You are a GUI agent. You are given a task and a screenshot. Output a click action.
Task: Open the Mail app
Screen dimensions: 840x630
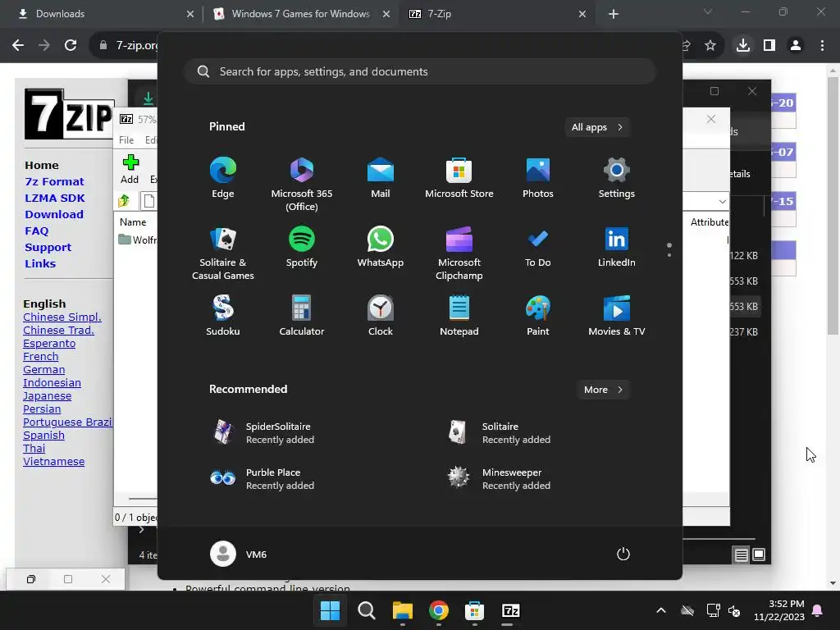(381, 177)
